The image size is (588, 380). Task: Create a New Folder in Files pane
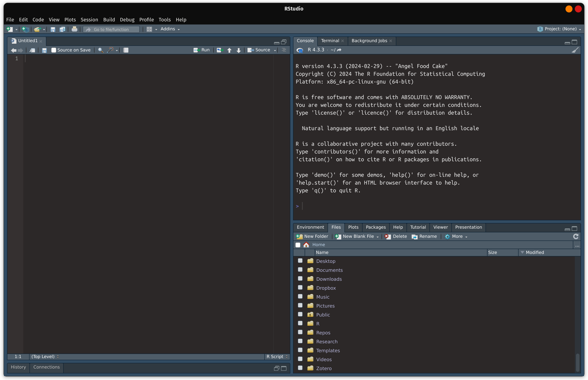coord(312,236)
